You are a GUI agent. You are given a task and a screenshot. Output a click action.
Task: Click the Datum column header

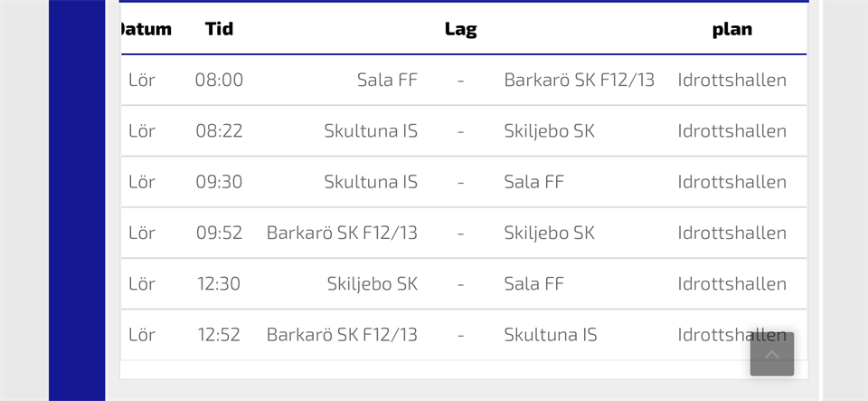pos(145,29)
